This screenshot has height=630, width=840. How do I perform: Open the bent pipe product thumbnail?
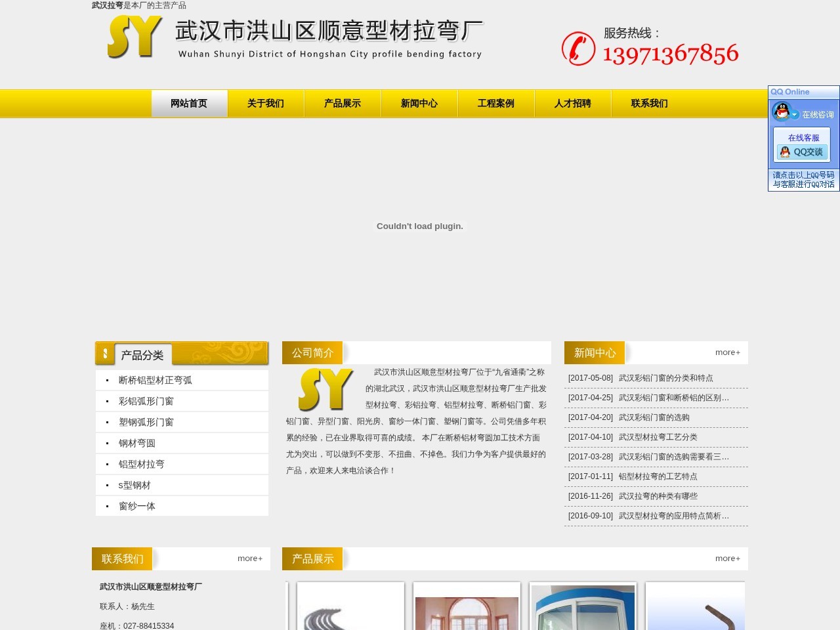696,606
